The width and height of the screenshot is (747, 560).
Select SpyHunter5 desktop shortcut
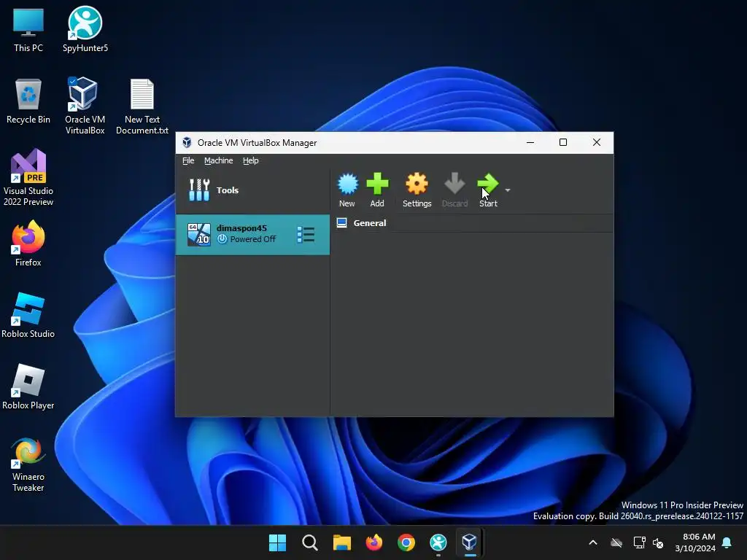85,29
